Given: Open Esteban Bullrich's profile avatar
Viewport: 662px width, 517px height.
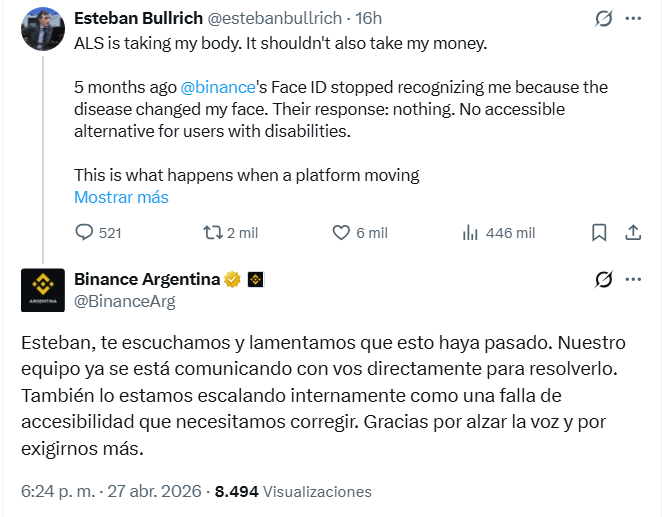Looking at the screenshot, I should [42, 29].
